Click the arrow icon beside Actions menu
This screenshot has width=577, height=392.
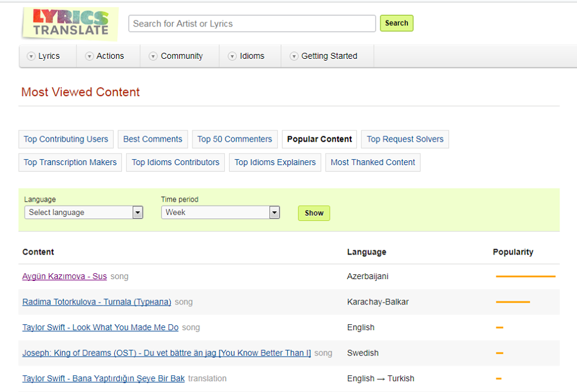pyautogui.click(x=90, y=56)
